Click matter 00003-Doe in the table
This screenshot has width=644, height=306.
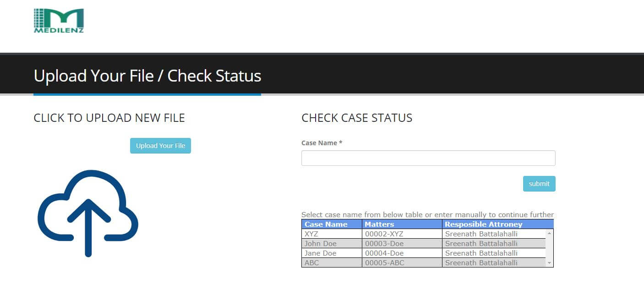[x=384, y=244]
